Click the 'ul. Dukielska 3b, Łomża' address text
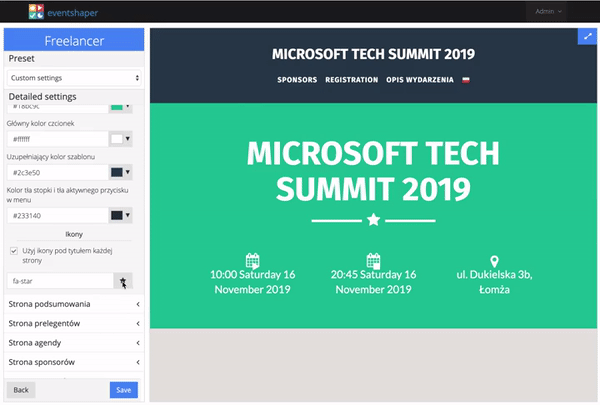This screenshot has height=405, width=600. pos(494,282)
